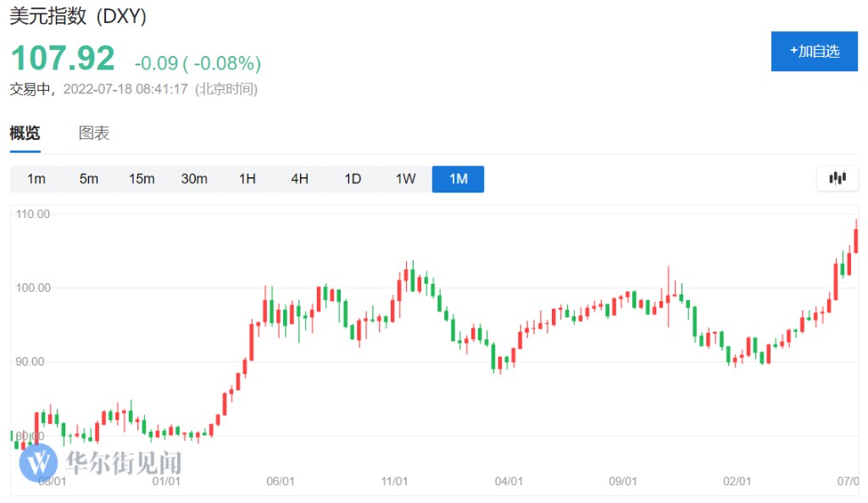Click the candlestick chart type icon
The image size is (868, 503).
pyautogui.click(x=837, y=178)
